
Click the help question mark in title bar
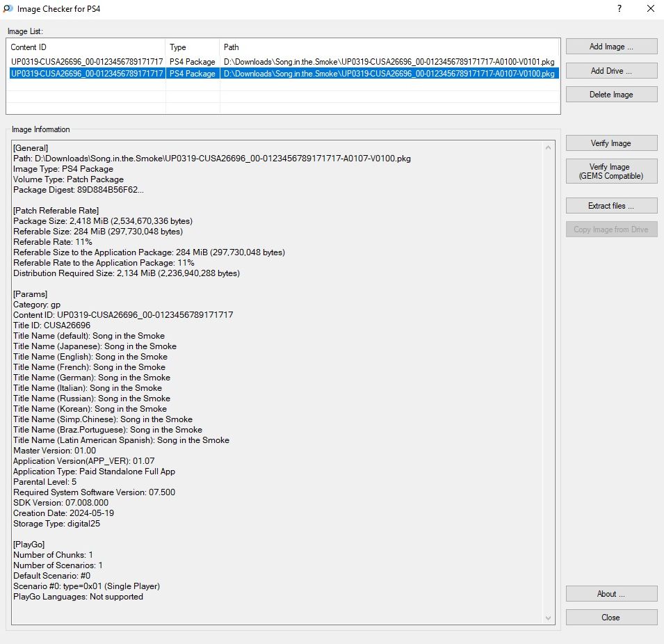point(620,8)
